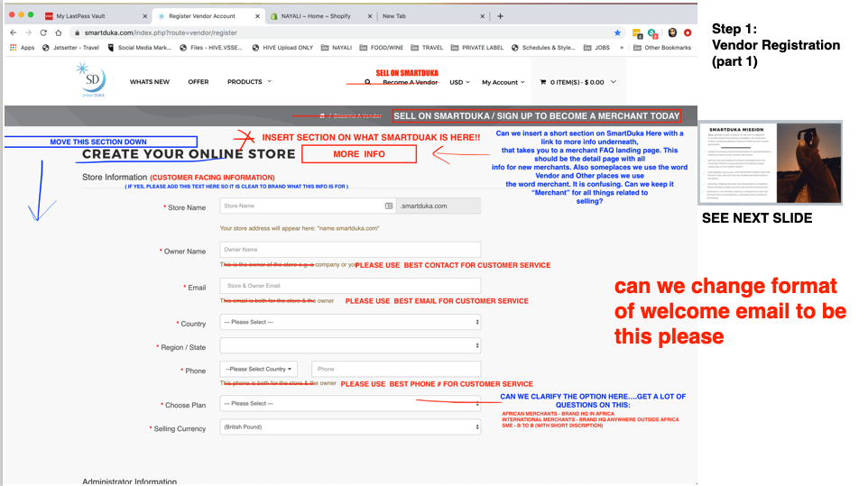Open the FOOD/WINE bookmarks folder
Viewport: 868px width, 486px height.
click(x=382, y=48)
